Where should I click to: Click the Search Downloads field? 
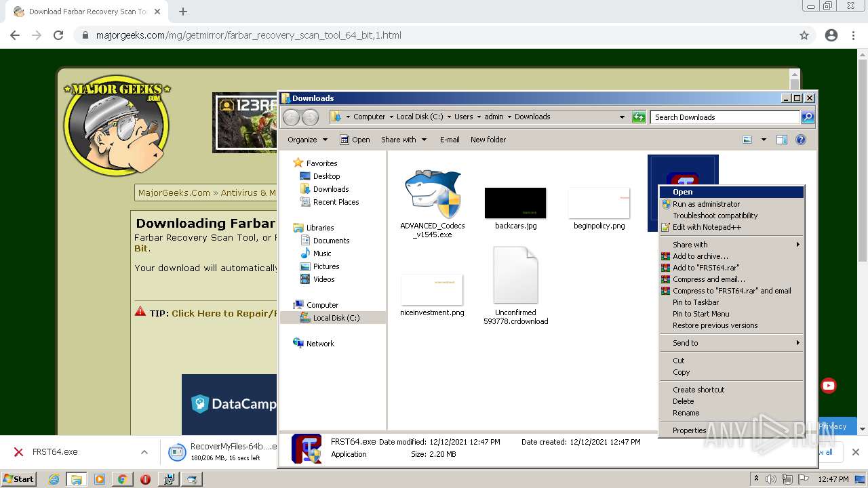725,117
